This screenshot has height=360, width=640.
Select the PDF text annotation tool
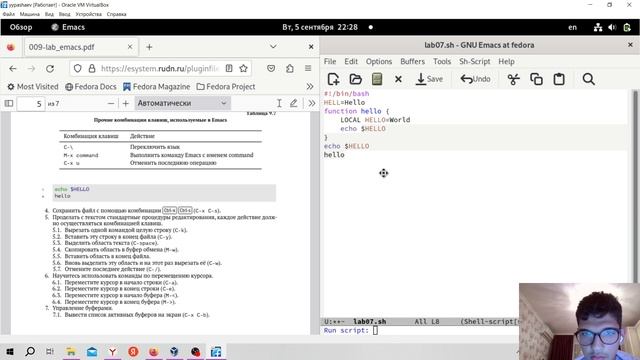(279, 103)
